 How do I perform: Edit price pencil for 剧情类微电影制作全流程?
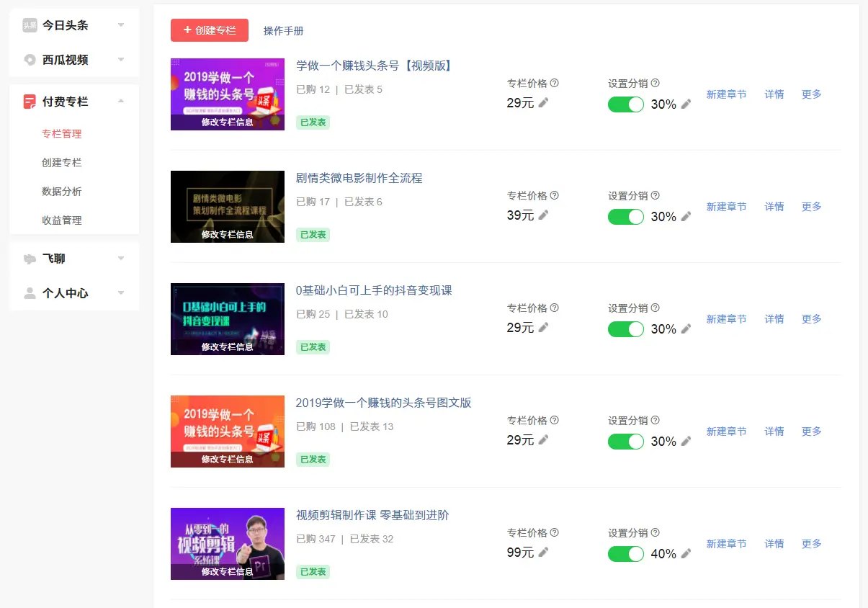(x=543, y=215)
